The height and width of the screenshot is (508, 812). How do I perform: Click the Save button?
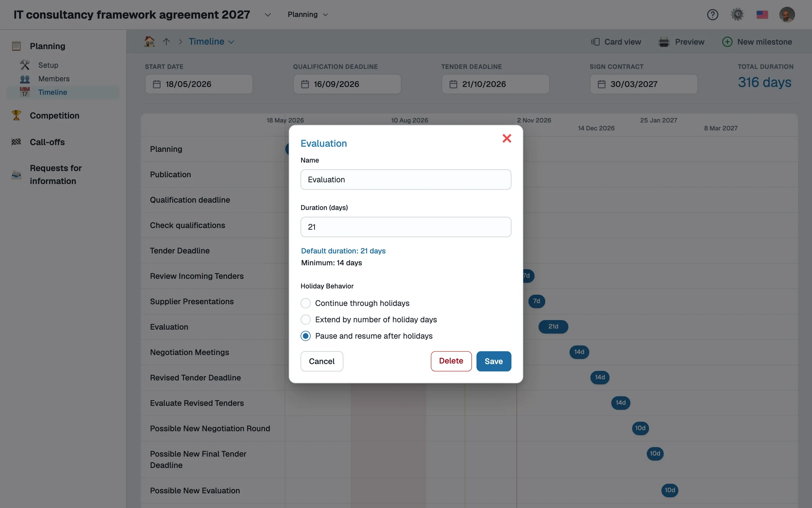pos(494,361)
